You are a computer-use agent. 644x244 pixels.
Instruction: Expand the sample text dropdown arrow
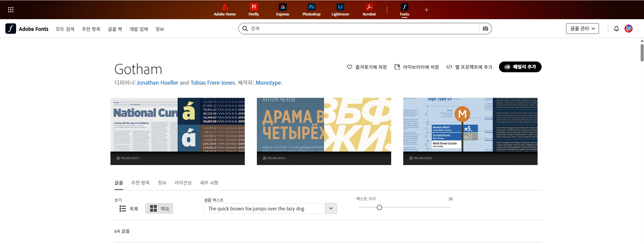click(331, 208)
